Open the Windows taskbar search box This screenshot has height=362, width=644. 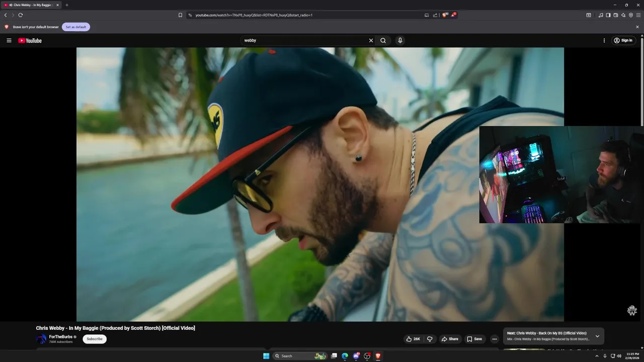pyautogui.click(x=300, y=356)
